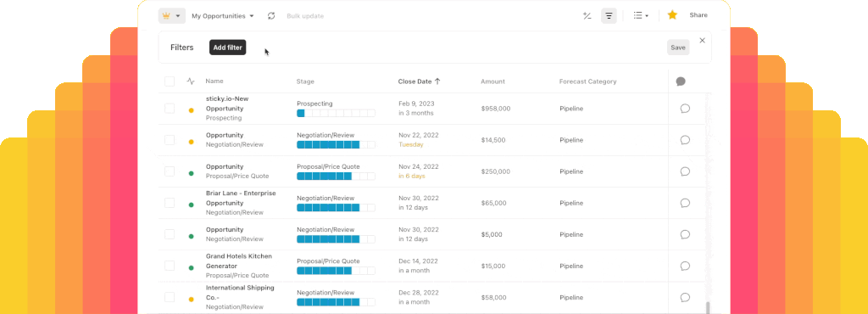Click the $15,000 amount cell
Viewport: 868px width, 314px height.
(x=493, y=266)
